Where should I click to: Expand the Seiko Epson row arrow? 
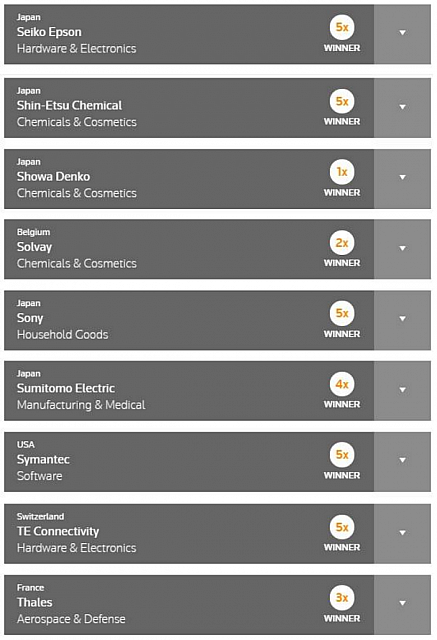[402, 33]
